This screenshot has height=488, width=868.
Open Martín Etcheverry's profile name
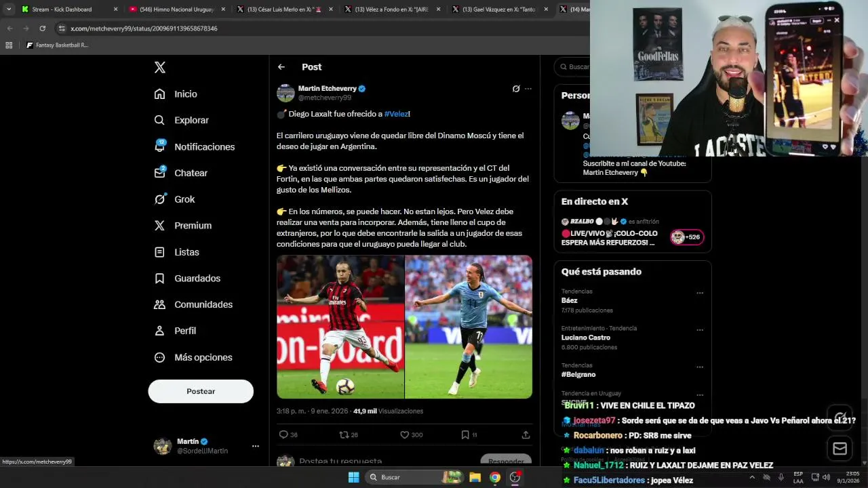(x=327, y=88)
